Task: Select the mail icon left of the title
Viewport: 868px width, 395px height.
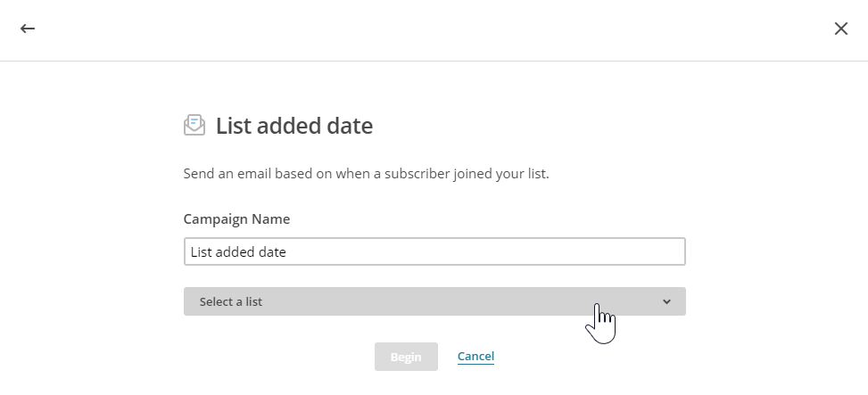Action: (194, 126)
